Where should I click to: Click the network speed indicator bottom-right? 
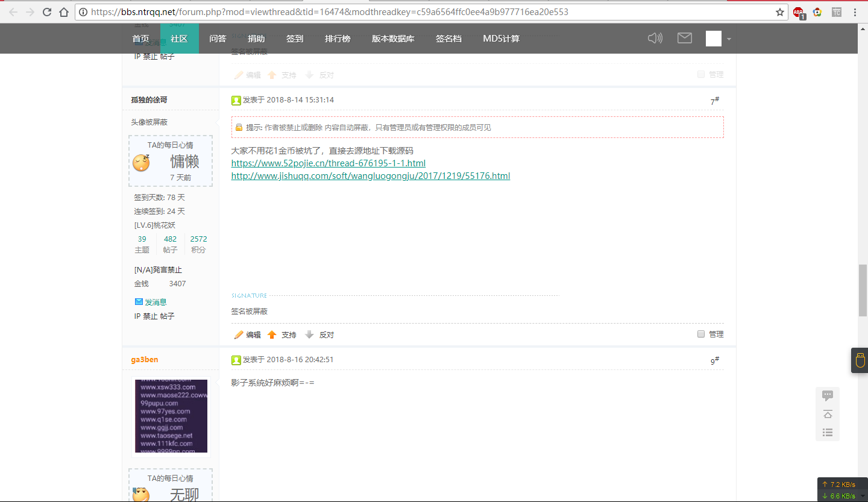[842, 490]
